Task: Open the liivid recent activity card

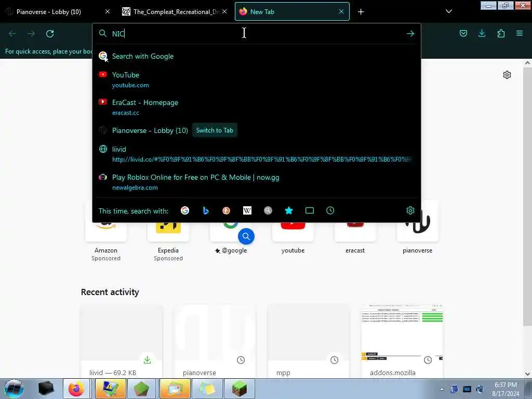Action: point(122,341)
